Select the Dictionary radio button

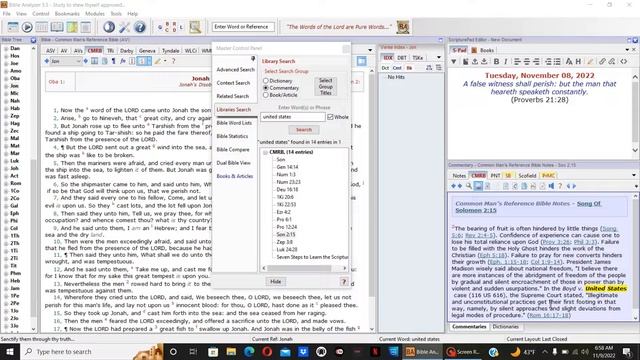pyautogui.click(x=266, y=81)
